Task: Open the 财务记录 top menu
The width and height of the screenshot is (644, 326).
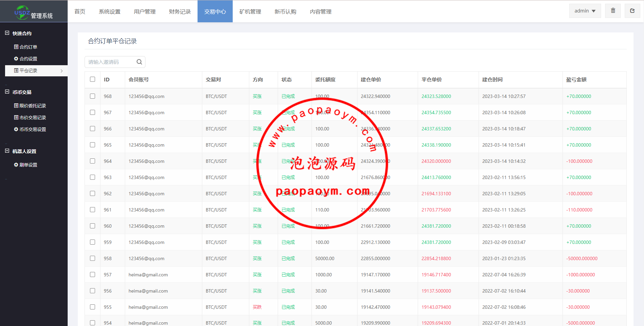Action: click(180, 11)
